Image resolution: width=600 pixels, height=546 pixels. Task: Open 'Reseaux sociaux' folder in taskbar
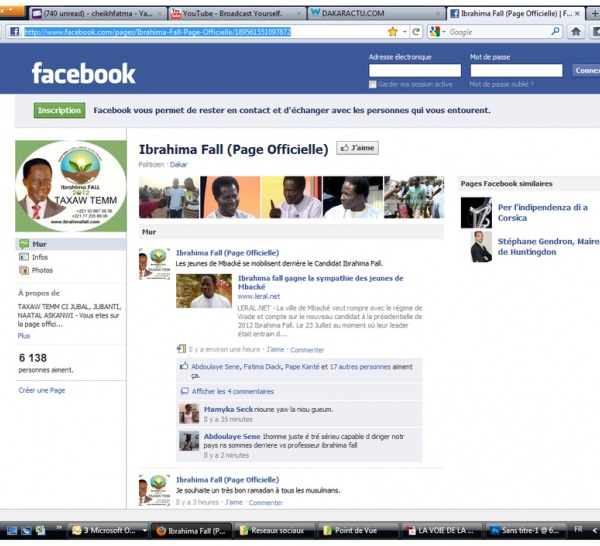point(274,531)
